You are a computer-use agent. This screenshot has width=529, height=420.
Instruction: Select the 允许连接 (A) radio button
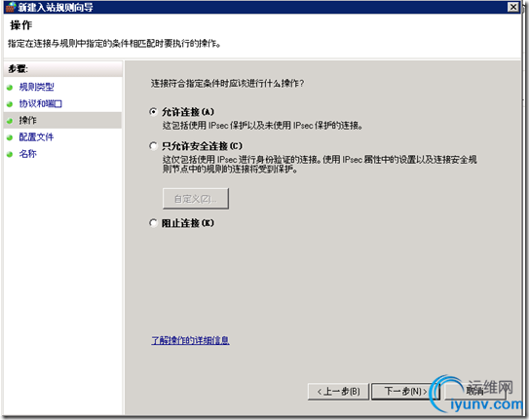click(x=153, y=112)
